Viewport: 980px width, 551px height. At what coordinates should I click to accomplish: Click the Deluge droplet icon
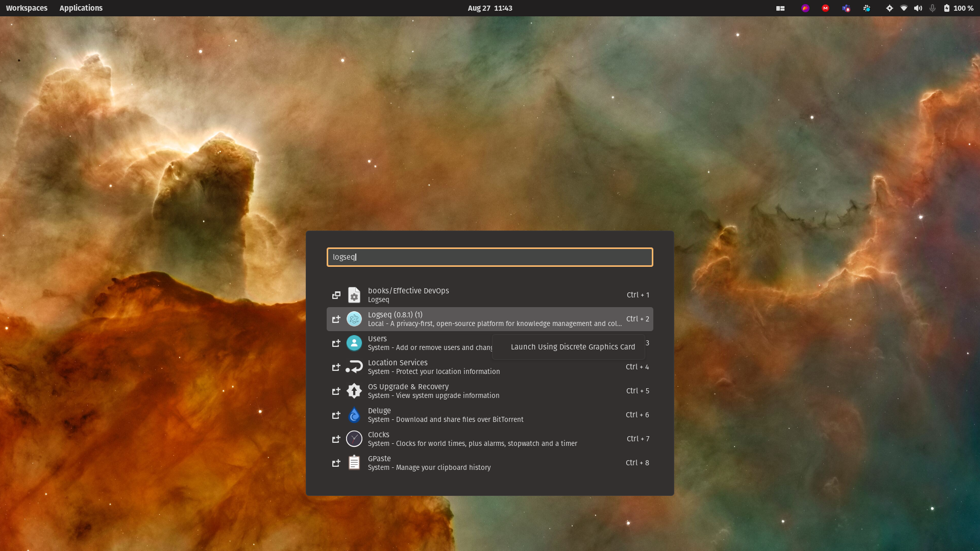(x=354, y=415)
